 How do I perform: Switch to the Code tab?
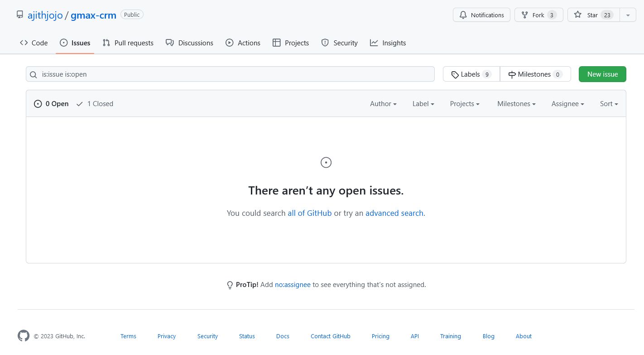(x=34, y=43)
